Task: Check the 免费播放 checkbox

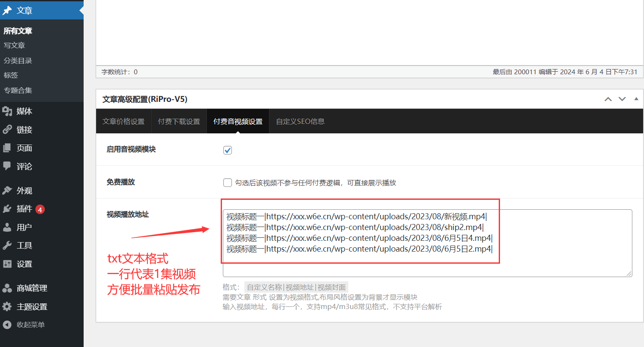Action: pos(228,183)
